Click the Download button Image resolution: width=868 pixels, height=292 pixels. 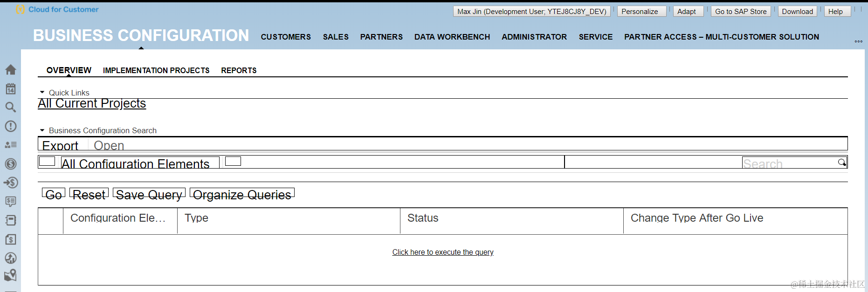[798, 12]
